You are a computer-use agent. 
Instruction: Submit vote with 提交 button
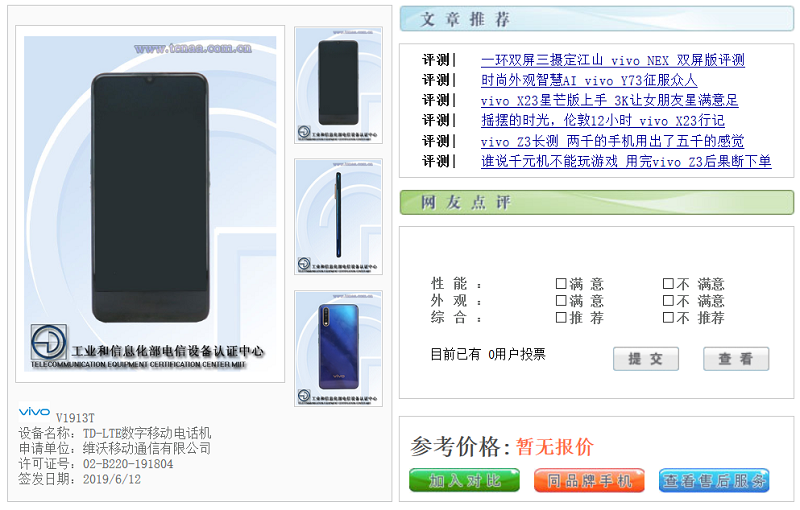click(x=646, y=359)
